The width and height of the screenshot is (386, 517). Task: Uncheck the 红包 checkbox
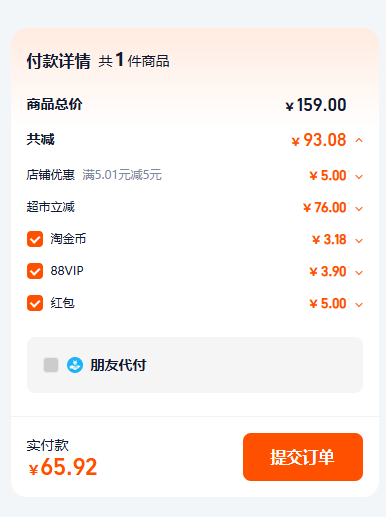35,303
